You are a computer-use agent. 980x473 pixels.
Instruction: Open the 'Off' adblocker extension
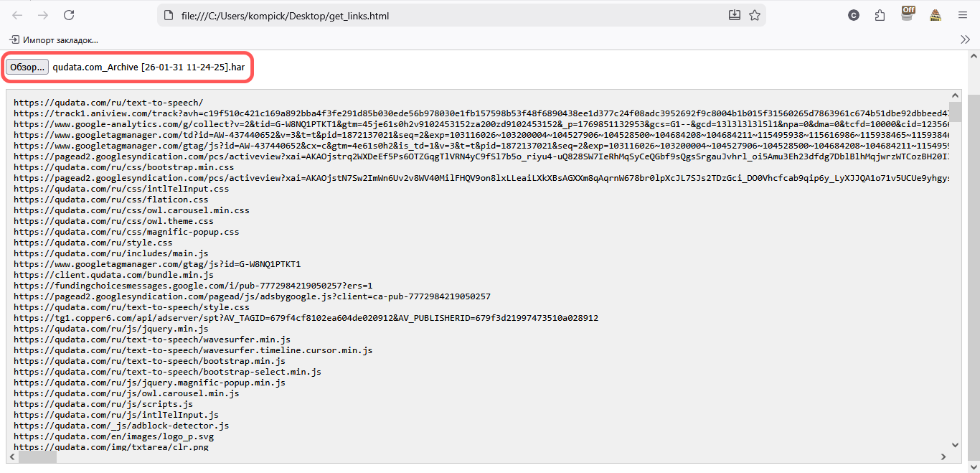(907, 14)
